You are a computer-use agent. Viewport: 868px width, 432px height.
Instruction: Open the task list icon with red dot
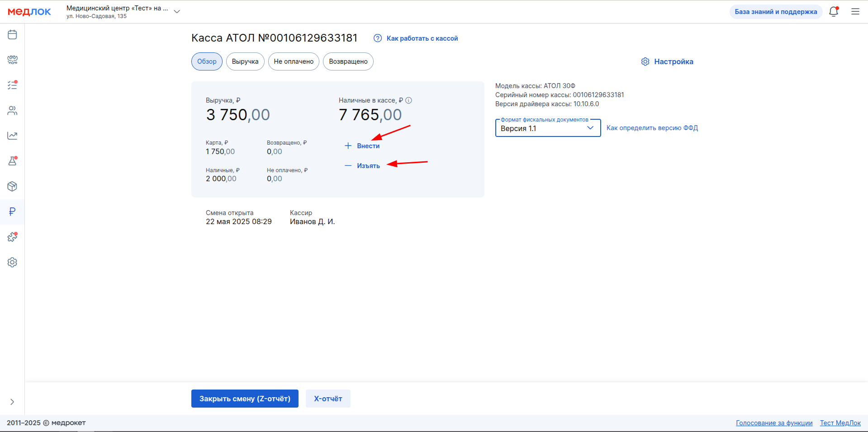tap(12, 85)
